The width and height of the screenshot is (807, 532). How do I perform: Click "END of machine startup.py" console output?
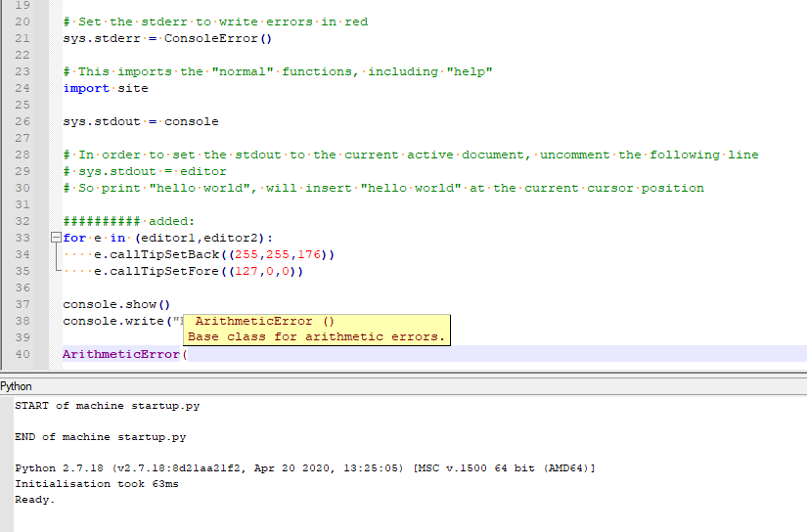tap(100, 437)
